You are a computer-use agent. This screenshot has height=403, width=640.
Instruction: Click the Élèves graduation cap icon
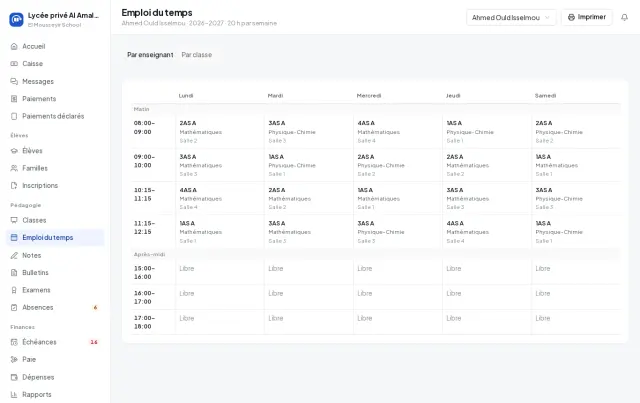click(14, 151)
